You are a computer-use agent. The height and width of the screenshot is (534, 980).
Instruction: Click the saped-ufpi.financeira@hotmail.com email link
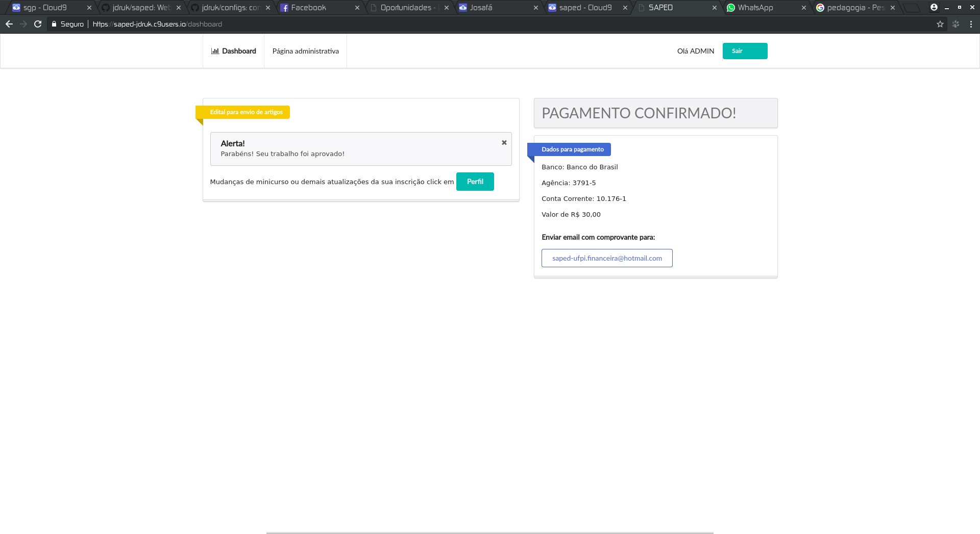(607, 258)
